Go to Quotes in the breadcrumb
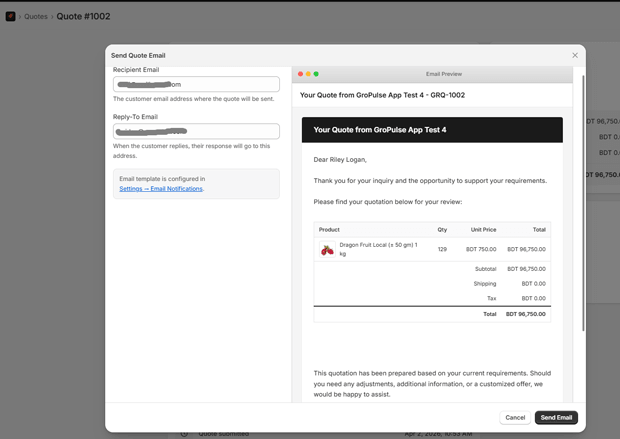 pos(36,16)
